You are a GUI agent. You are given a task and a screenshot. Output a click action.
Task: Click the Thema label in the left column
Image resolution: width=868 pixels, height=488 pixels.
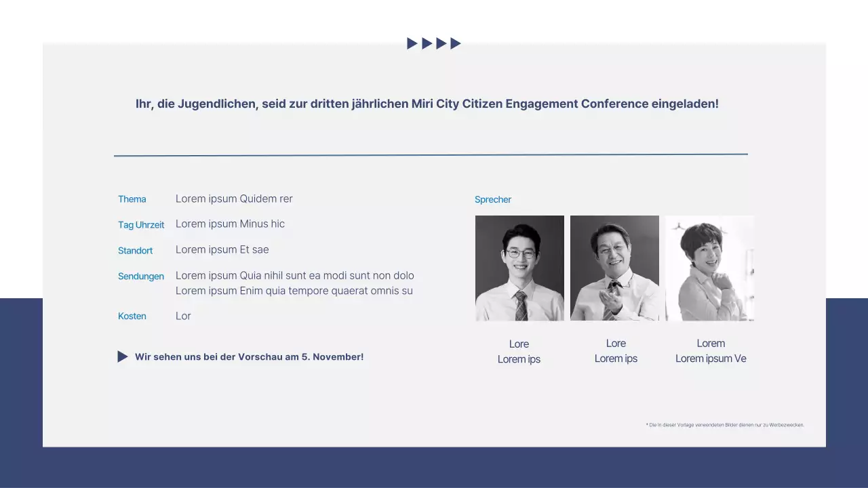pos(132,199)
